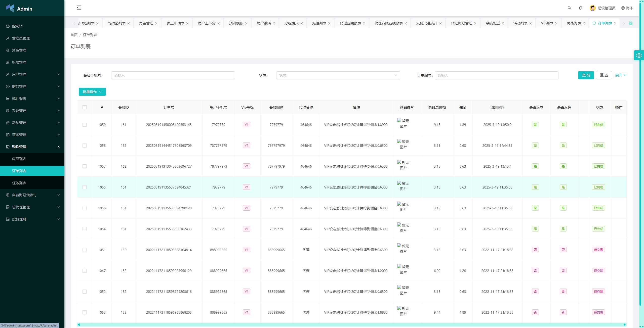The width and height of the screenshot is (644, 328).
Task: Check the select-all checkbox in table header
Action: (x=85, y=107)
